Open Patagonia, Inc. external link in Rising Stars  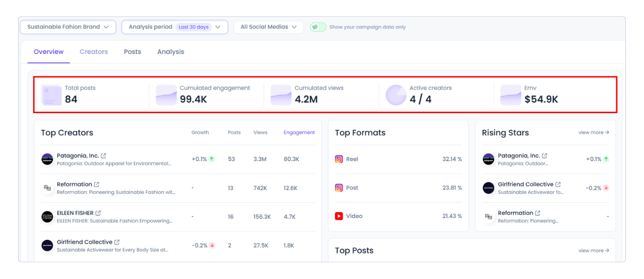pos(544,156)
